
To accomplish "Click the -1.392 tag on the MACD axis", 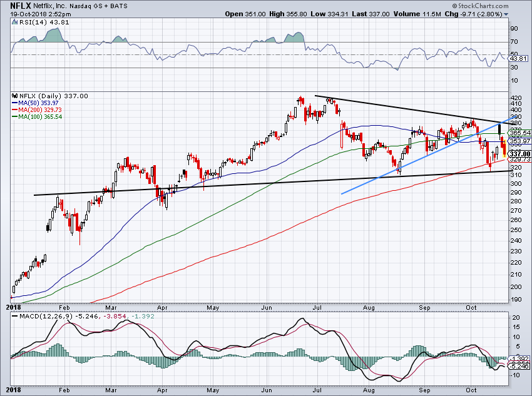I will coord(519,358).
